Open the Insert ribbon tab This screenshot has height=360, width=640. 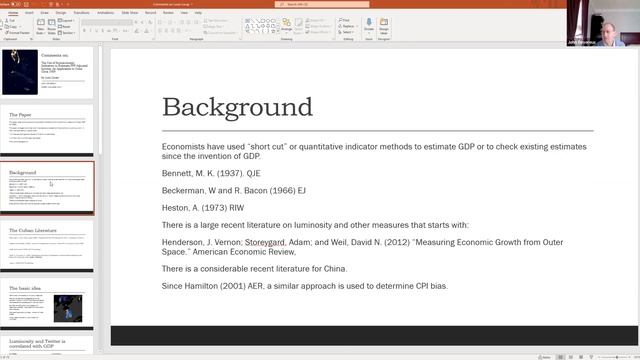29,13
